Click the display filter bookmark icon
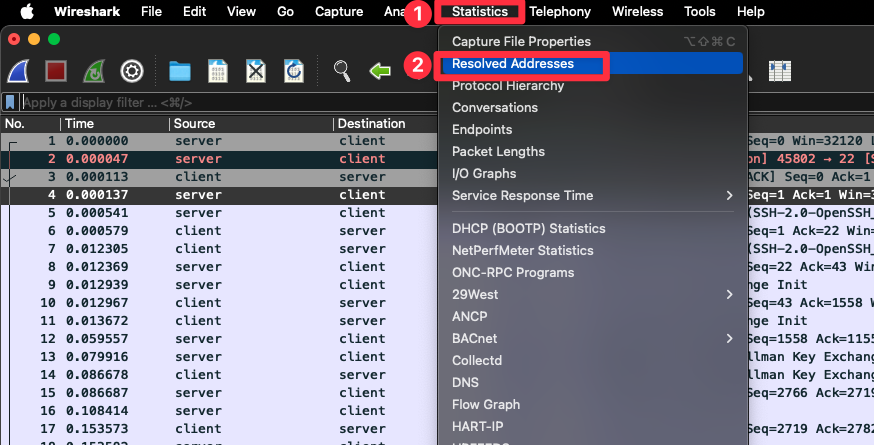 pos(10,103)
